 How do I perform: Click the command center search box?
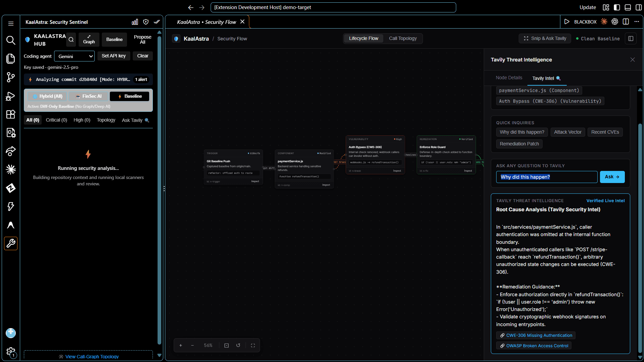point(333,7)
